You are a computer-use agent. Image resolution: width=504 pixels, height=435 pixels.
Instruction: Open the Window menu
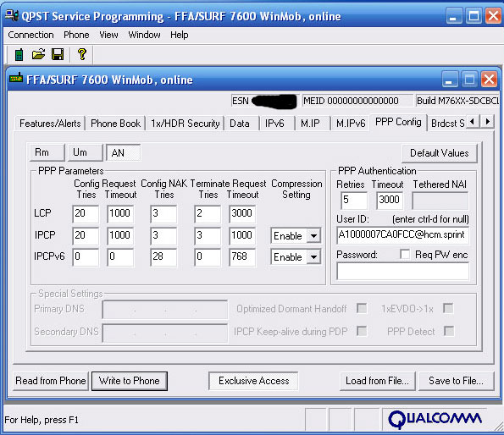click(x=144, y=35)
